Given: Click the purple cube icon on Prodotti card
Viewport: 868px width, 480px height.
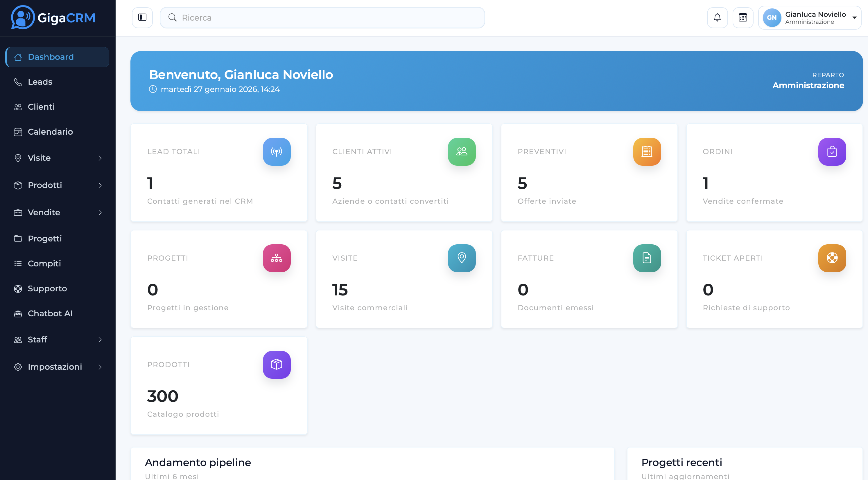Looking at the screenshot, I should coord(277,364).
